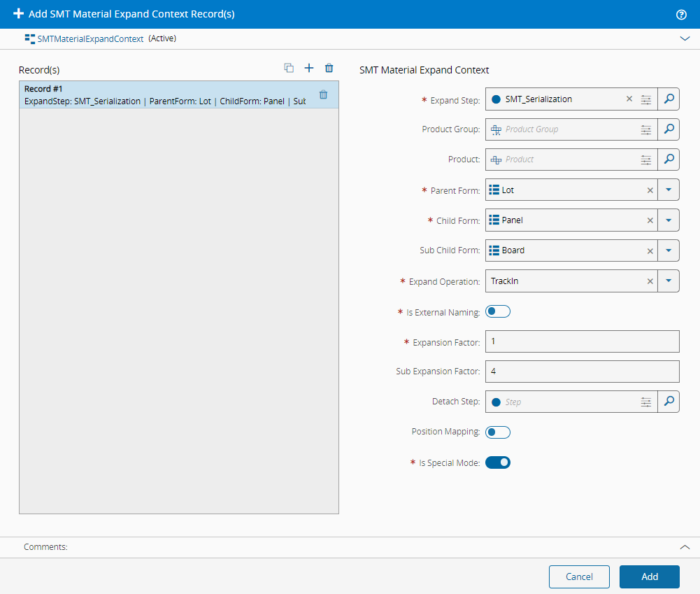Click the Sub Expansion Factor field
Screen dimensions: 700x594
click(582, 372)
